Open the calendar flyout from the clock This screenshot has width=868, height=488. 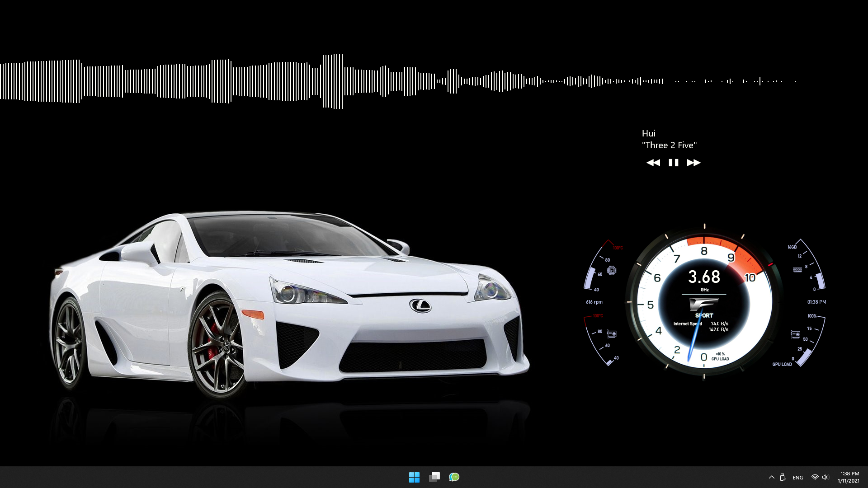pos(849,477)
